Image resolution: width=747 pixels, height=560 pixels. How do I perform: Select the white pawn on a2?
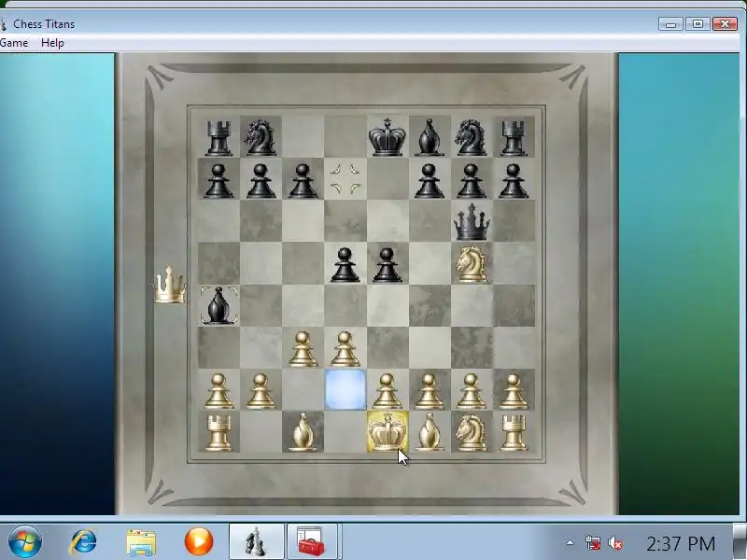click(x=218, y=391)
